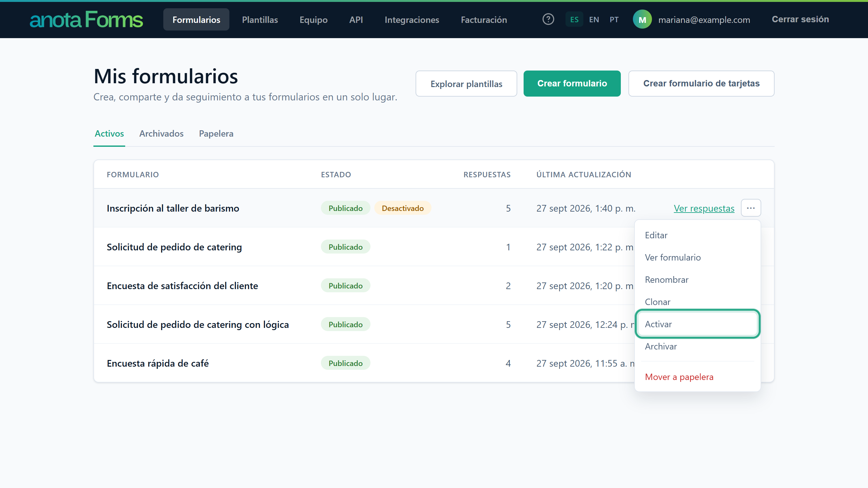Screen dimensions: 868x488
Task: Click Cerrar sesión
Action: click(x=800, y=19)
